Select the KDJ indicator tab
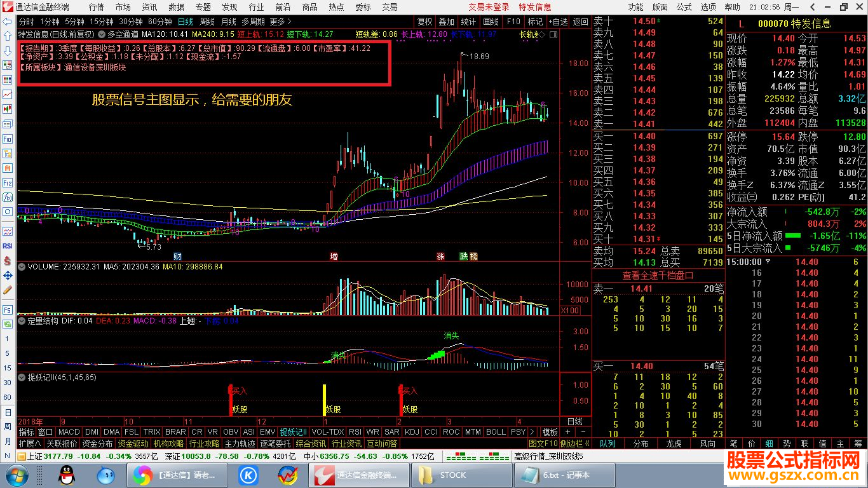Viewport: 868px width, 488px height. click(x=412, y=432)
